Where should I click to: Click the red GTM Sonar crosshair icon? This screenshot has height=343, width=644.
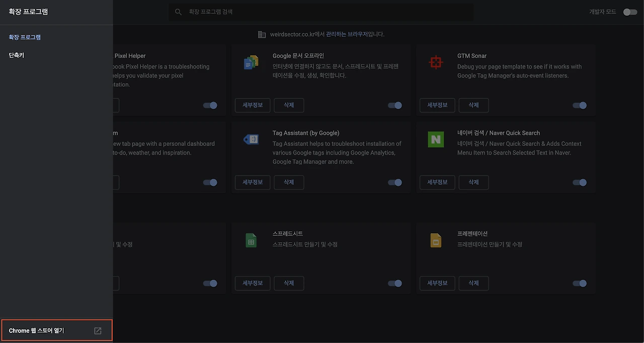tap(436, 62)
